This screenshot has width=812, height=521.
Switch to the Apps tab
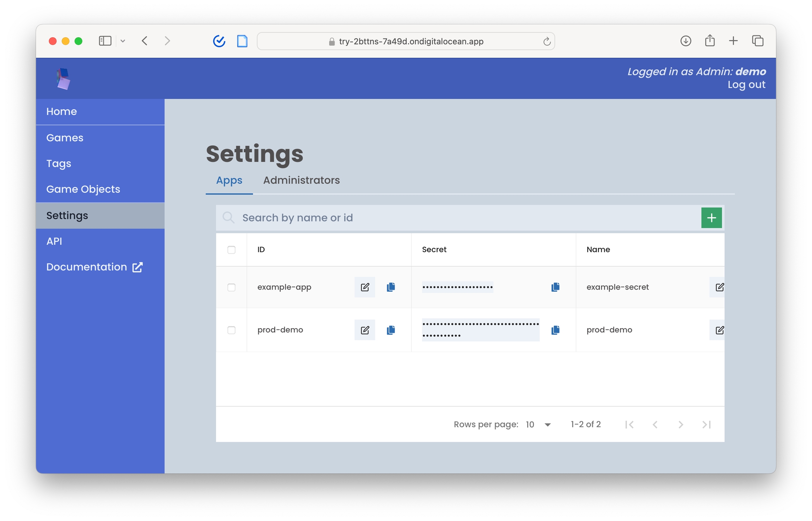tap(229, 180)
